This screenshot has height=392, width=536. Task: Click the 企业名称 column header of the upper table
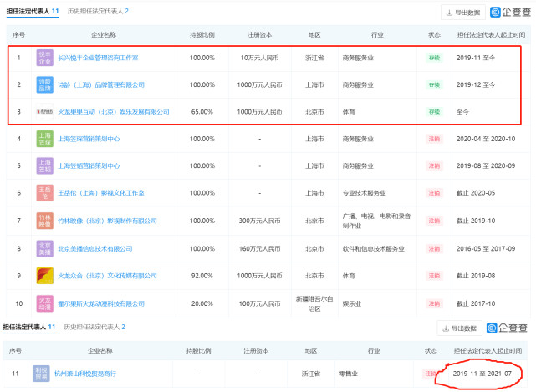tap(104, 35)
